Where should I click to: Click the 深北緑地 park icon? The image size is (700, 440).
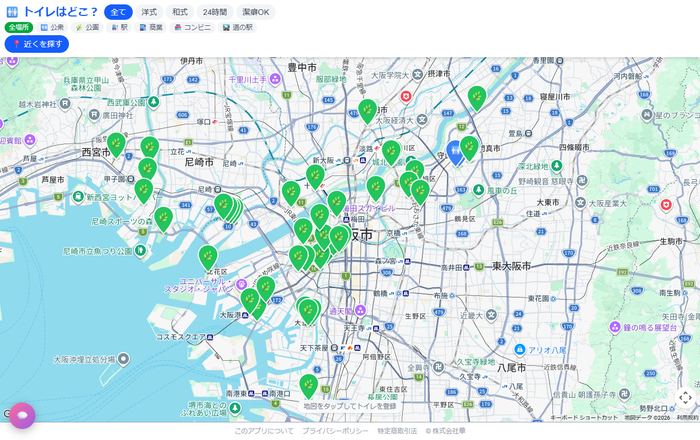coord(557,166)
